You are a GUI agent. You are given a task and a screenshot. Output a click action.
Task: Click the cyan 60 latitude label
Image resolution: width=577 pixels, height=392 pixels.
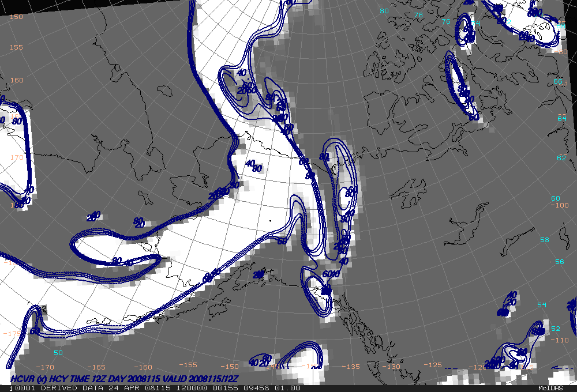pyautogui.click(x=555, y=198)
